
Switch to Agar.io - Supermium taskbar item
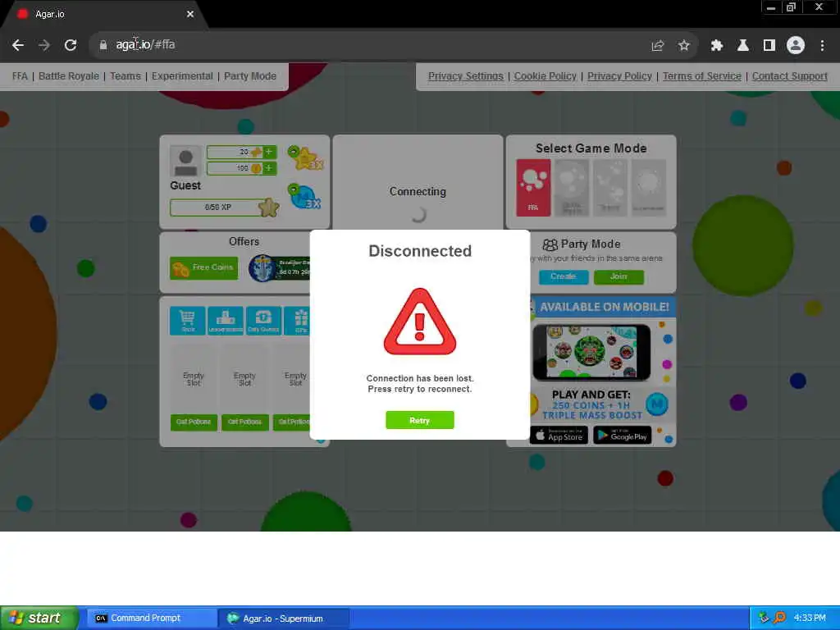284,619
